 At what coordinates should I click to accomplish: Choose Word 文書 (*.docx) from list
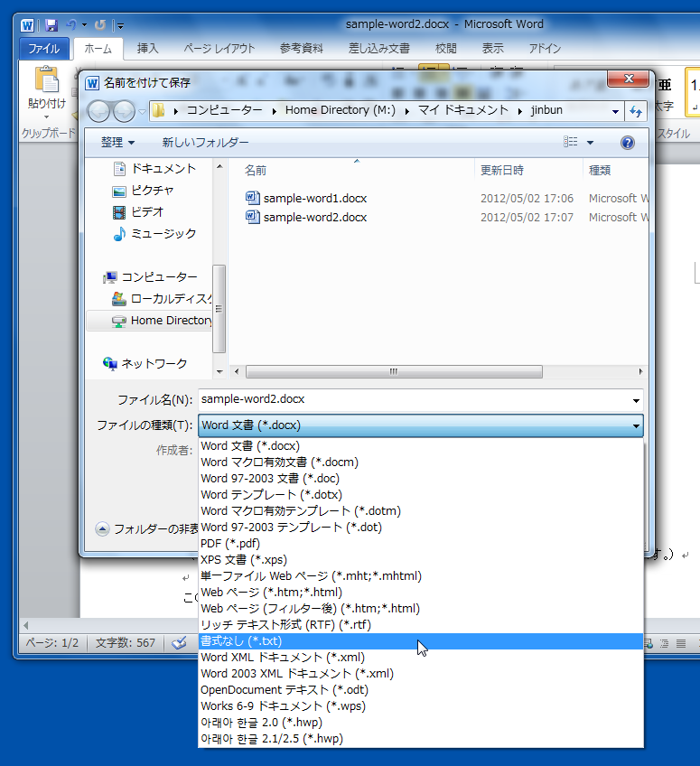(421, 445)
